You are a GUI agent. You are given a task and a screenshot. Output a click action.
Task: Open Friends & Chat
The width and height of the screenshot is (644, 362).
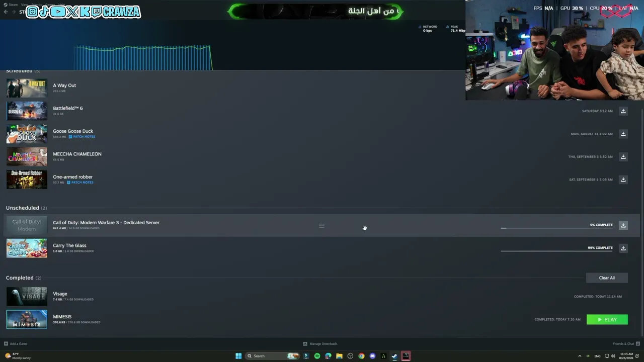point(626,344)
